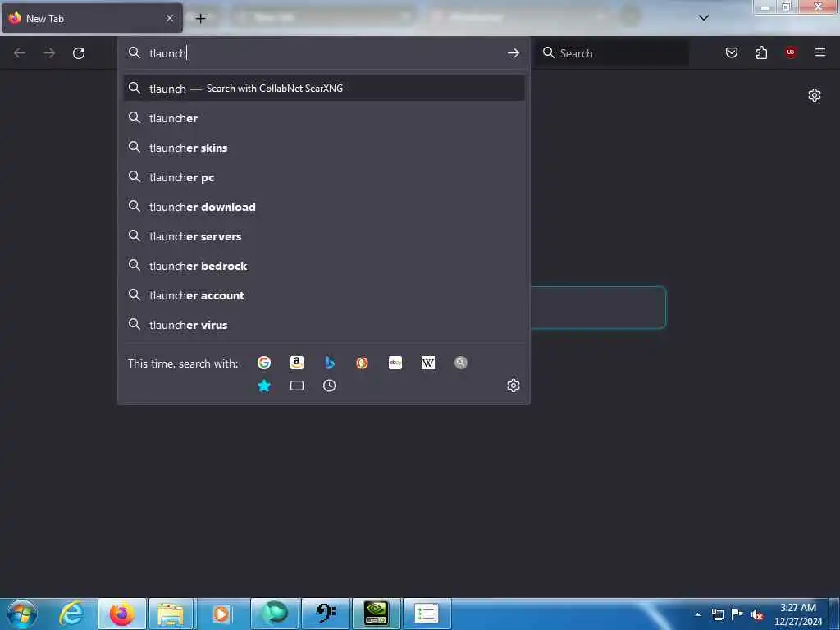Viewport: 840px width, 630px height.
Task: Open Firefox taskbar button
Action: pyautogui.click(x=121, y=614)
